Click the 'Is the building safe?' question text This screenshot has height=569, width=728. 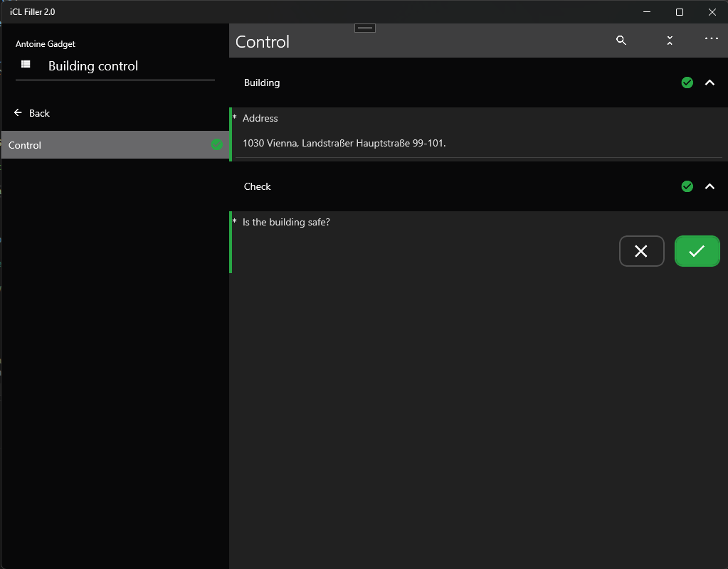[x=286, y=223]
